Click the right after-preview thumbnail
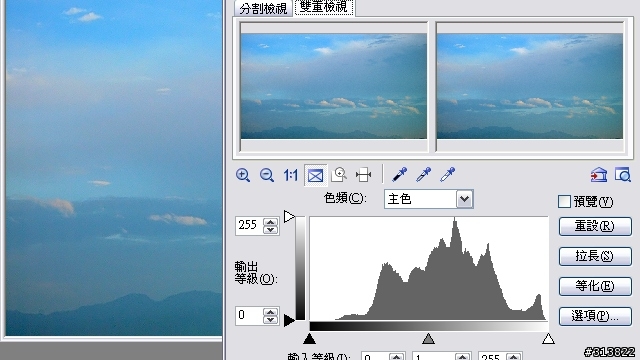This screenshot has width=640, height=360. coord(530,86)
